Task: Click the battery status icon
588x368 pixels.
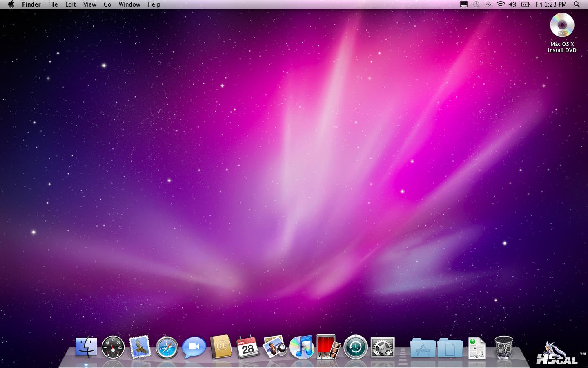Action: point(526,4)
